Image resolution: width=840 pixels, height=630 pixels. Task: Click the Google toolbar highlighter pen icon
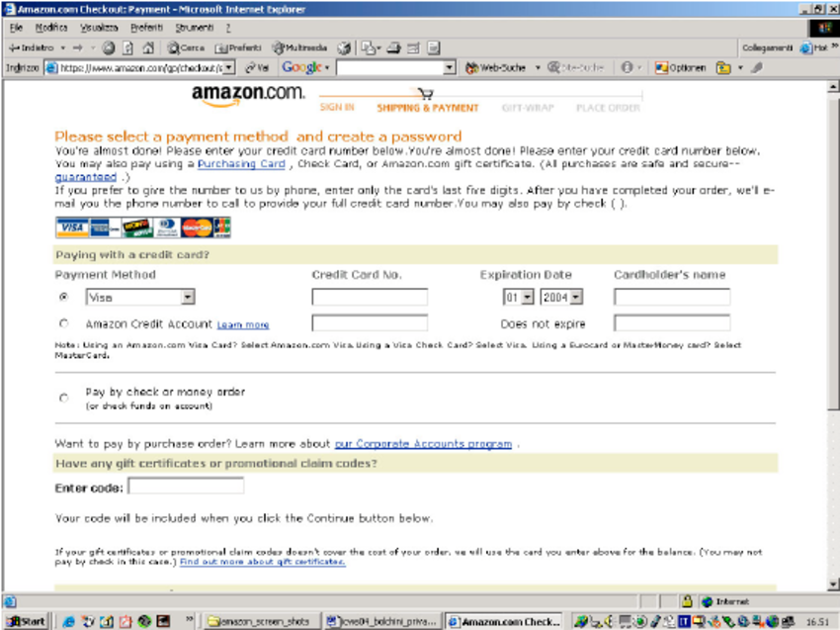[x=757, y=67]
